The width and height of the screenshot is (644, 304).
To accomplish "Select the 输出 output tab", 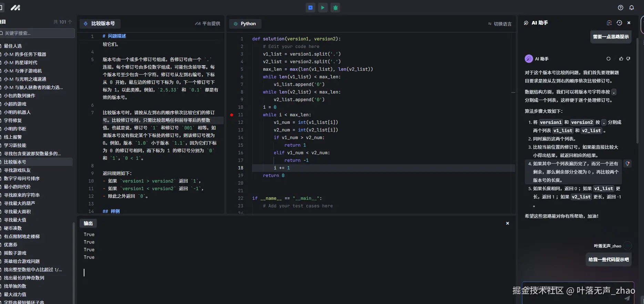I will (x=88, y=223).
